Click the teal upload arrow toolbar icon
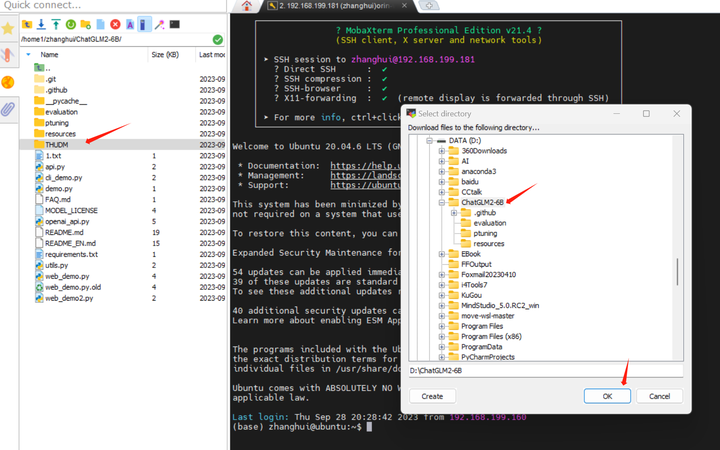Screen dimensions: 720x450 click(56, 24)
